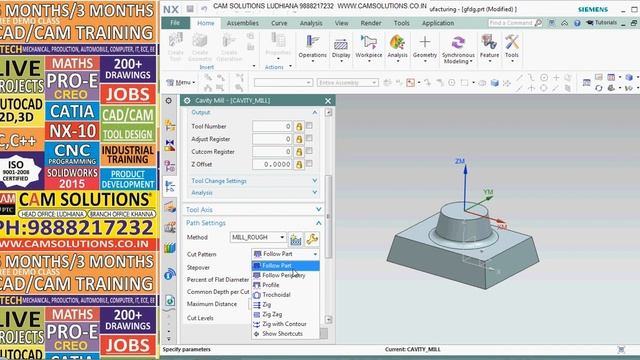Select Zig Zag cut pattern option
The height and width of the screenshot is (360, 640).
[285, 314]
